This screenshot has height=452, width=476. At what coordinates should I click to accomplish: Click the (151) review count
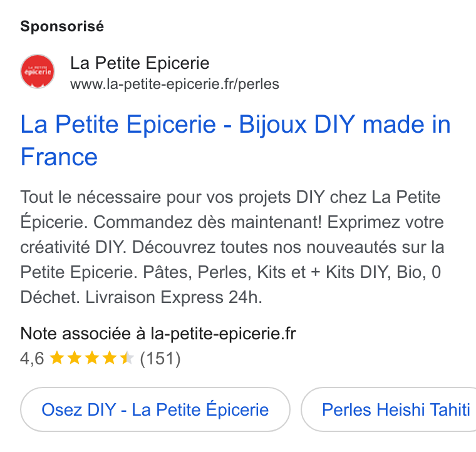pos(160,359)
